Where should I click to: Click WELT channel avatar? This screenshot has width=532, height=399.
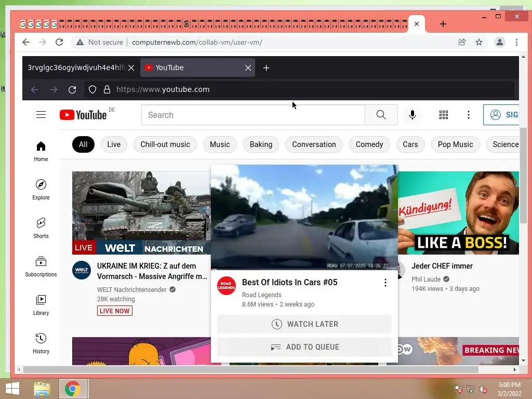(82, 270)
